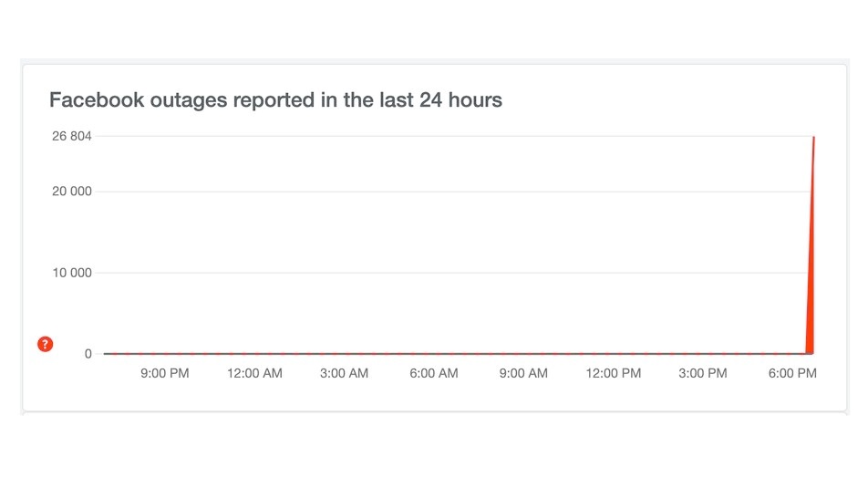Click the 10 000 y-axis label
Viewport: 868px width, 488px height.
point(71,273)
